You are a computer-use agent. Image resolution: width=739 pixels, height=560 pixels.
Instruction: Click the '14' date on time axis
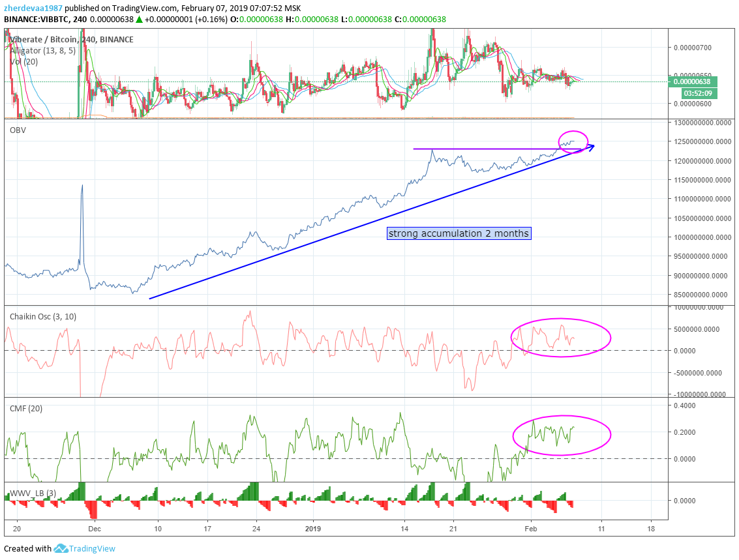click(x=404, y=529)
